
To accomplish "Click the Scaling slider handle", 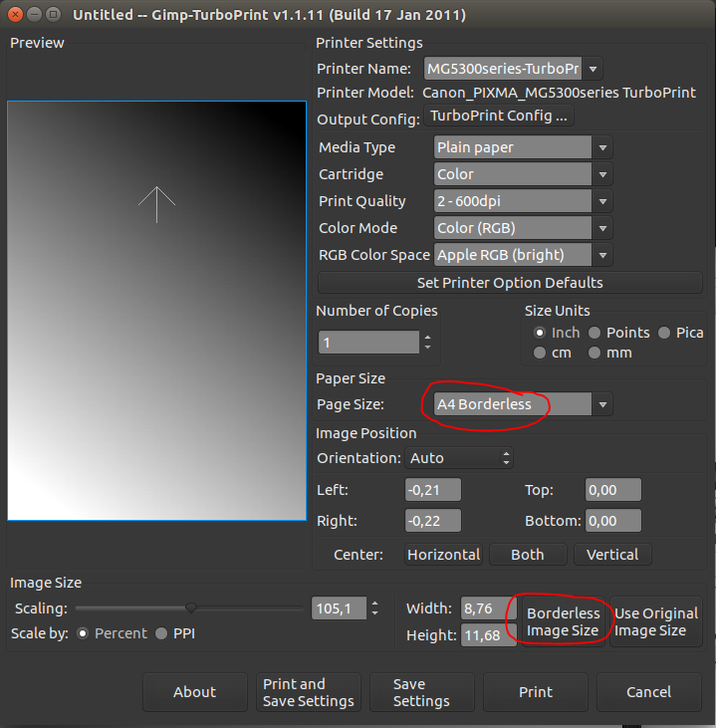I will point(191,607).
